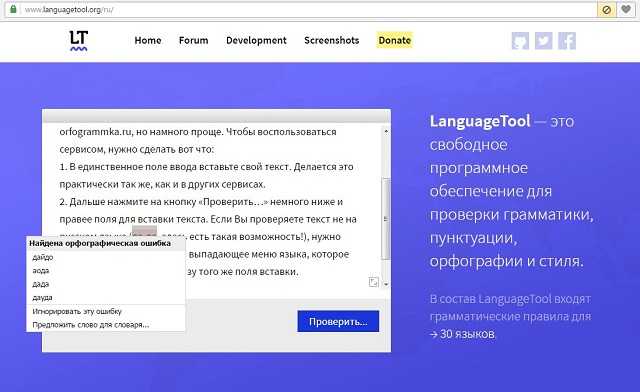Open the Facebook icon link

(x=567, y=41)
